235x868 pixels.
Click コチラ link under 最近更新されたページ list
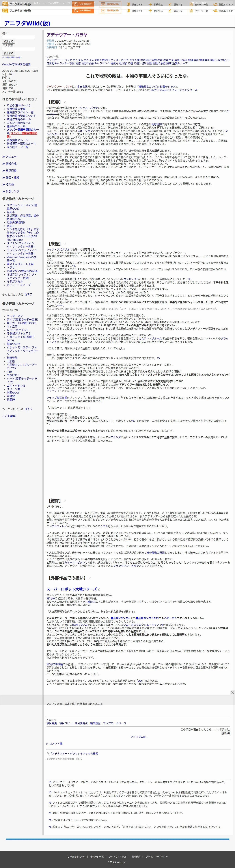(28, 409)
